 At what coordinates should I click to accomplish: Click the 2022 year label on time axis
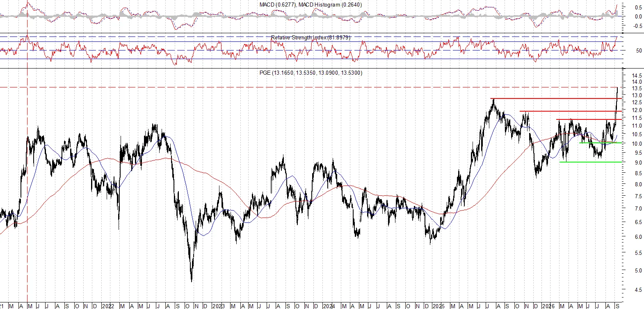[108, 306]
